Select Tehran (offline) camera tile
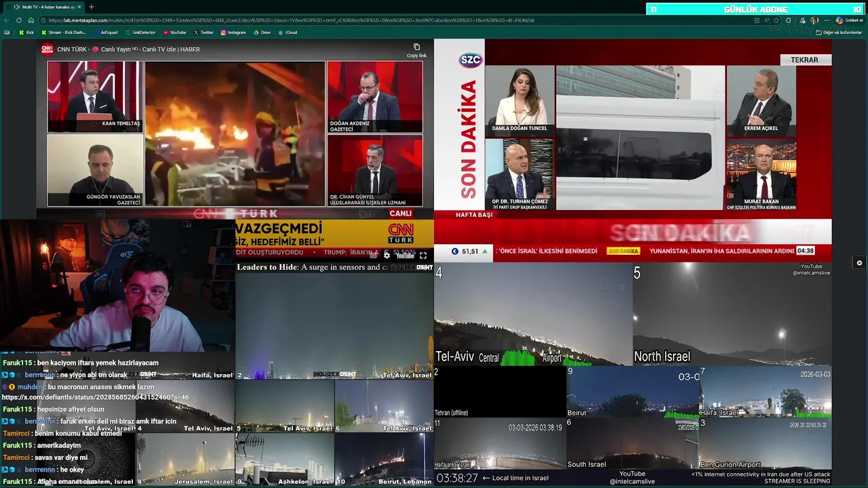This screenshot has height=488, width=868. (500, 392)
